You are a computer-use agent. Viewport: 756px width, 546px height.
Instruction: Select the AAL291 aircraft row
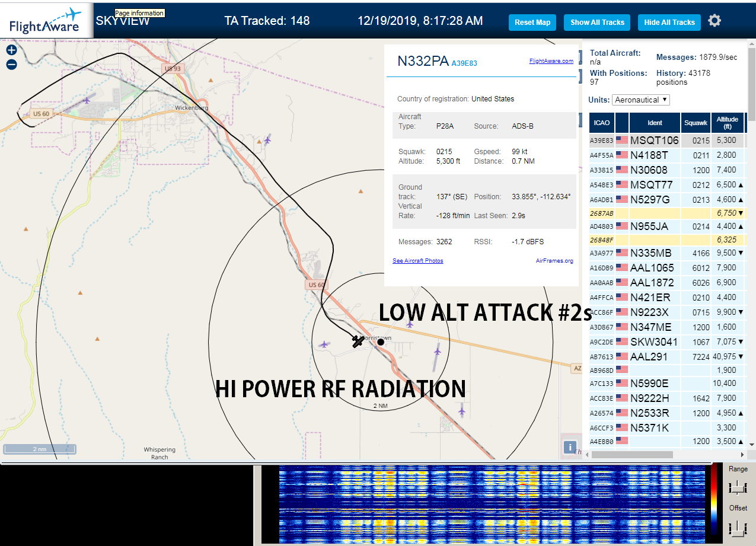(667, 357)
